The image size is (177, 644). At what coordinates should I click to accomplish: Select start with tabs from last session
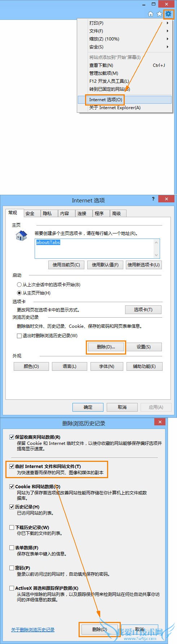tap(19, 285)
